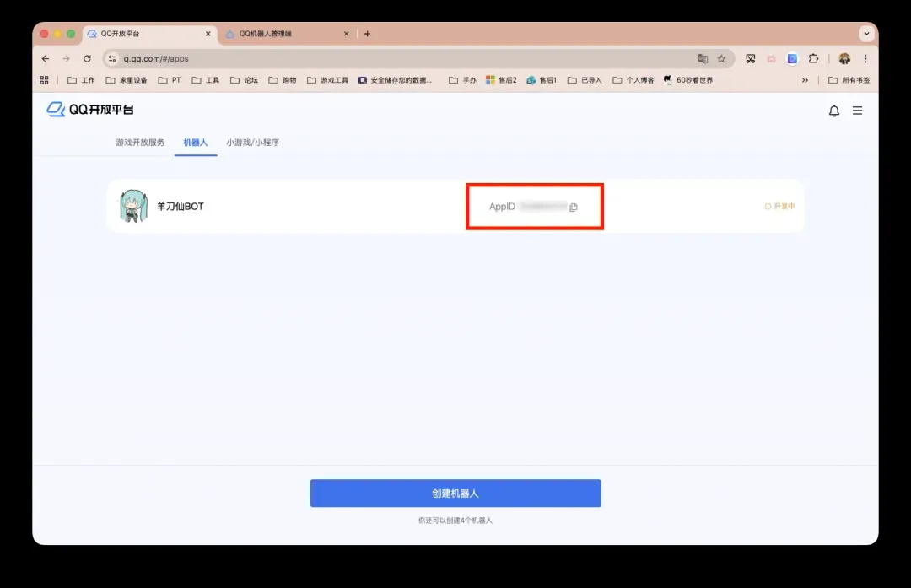Click the blue square extension icon
This screenshot has width=911, height=588.
coord(792,59)
